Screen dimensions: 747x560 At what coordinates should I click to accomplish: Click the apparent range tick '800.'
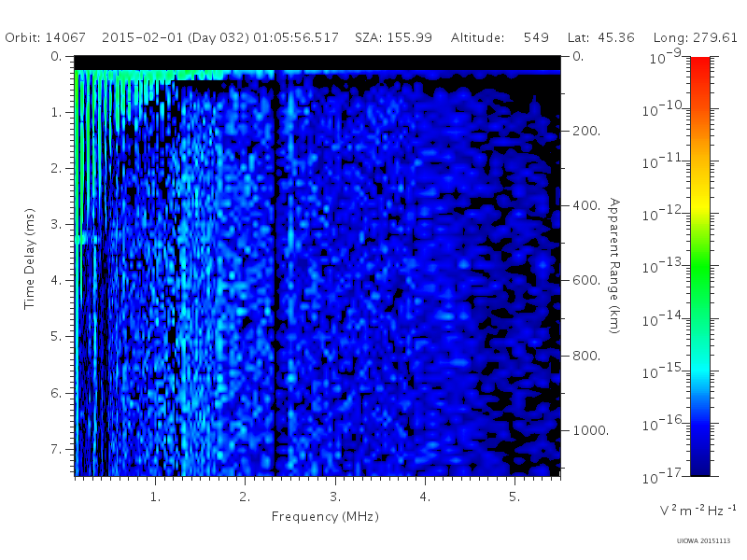tap(586, 356)
